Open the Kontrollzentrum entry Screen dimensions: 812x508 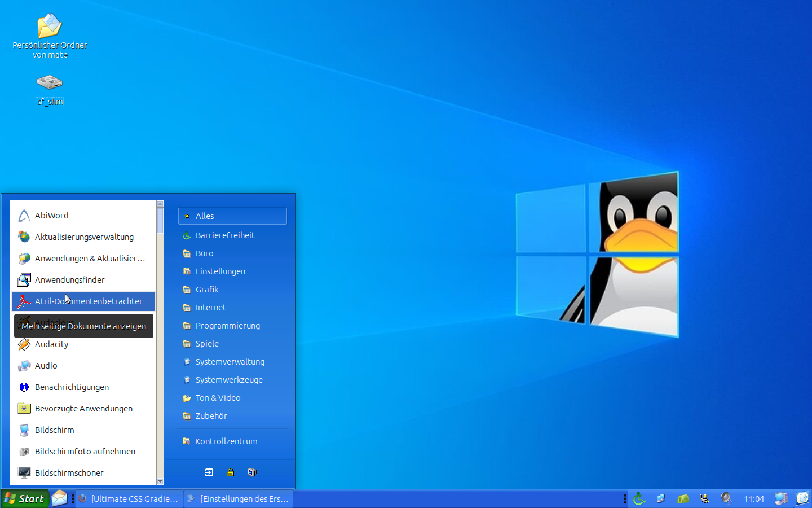(226, 441)
